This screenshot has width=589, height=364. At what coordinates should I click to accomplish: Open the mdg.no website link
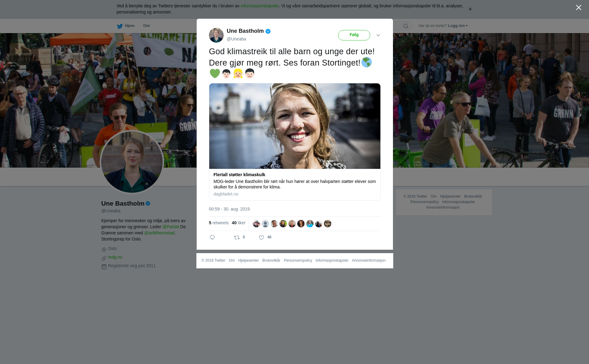115,257
